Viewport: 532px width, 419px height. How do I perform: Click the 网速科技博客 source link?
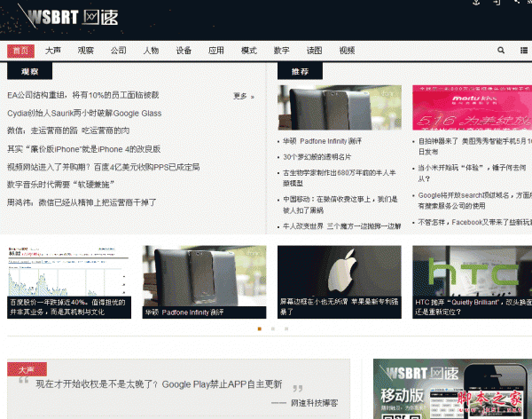click(314, 403)
